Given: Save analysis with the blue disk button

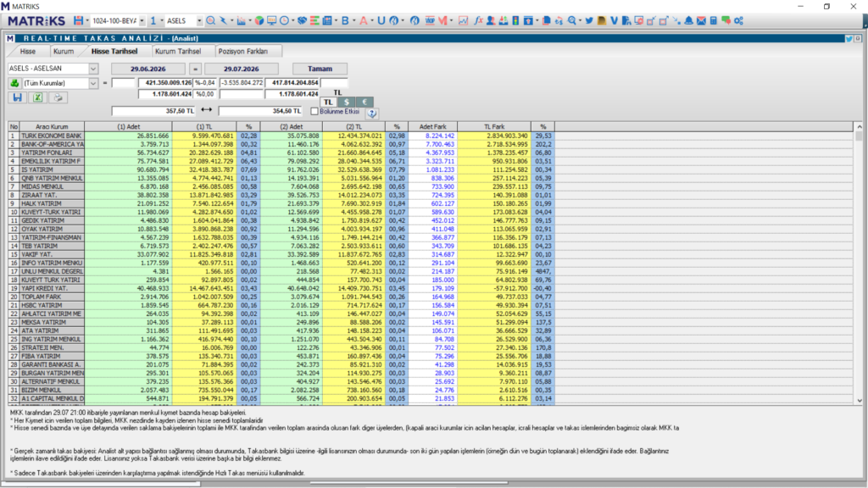Looking at the screenshot, I should (17, 97).
